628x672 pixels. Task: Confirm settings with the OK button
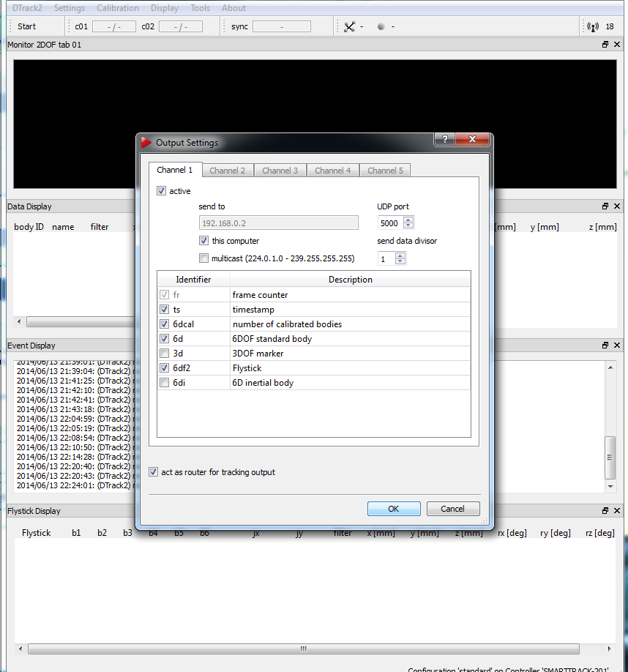[394, 509]
